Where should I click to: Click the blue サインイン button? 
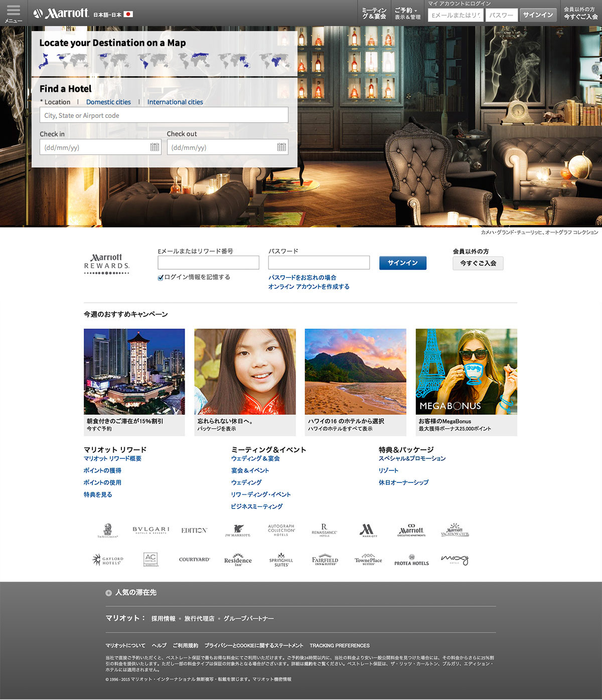click(x=402, y=263)
